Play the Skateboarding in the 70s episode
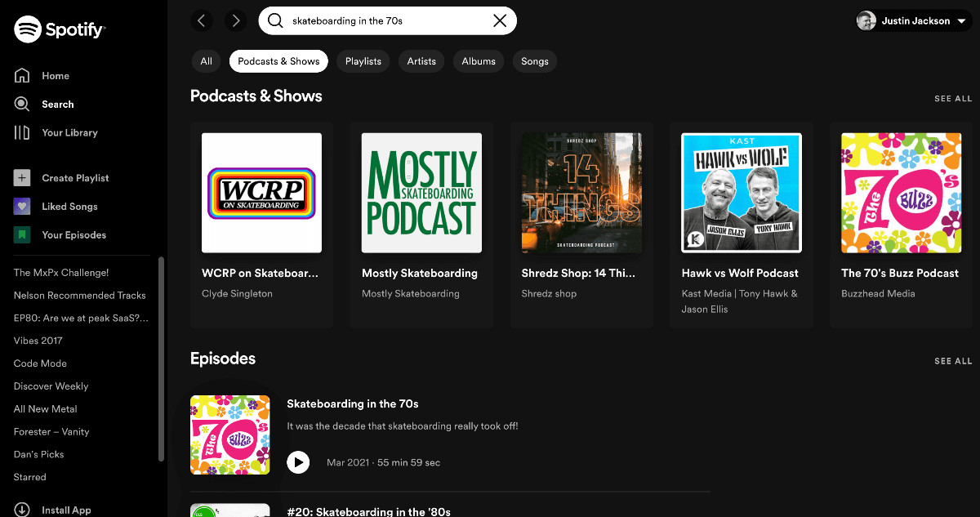This screenshot has width=980, height=517. click(x=299, y=462)
